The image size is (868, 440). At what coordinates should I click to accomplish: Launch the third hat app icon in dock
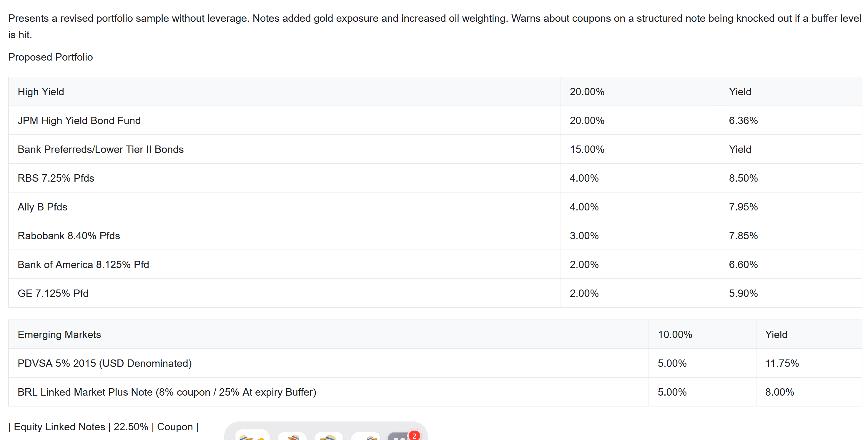coord(329,436)
